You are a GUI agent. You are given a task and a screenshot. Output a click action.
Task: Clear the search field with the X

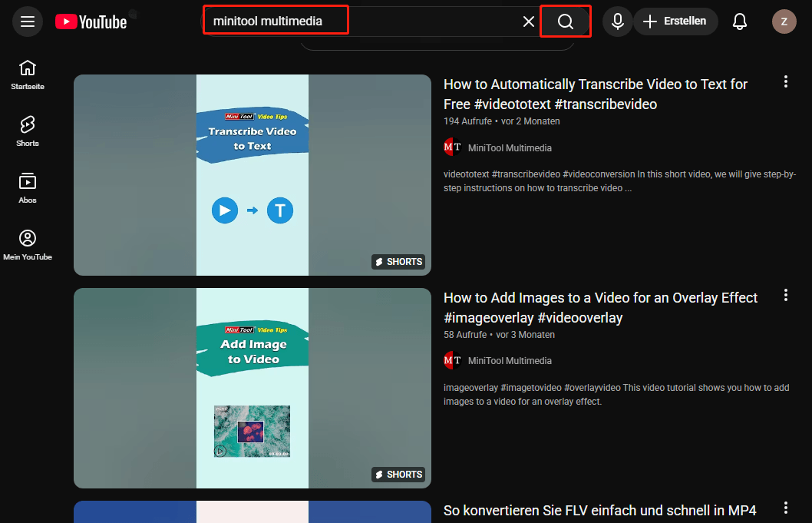(528, 22)
